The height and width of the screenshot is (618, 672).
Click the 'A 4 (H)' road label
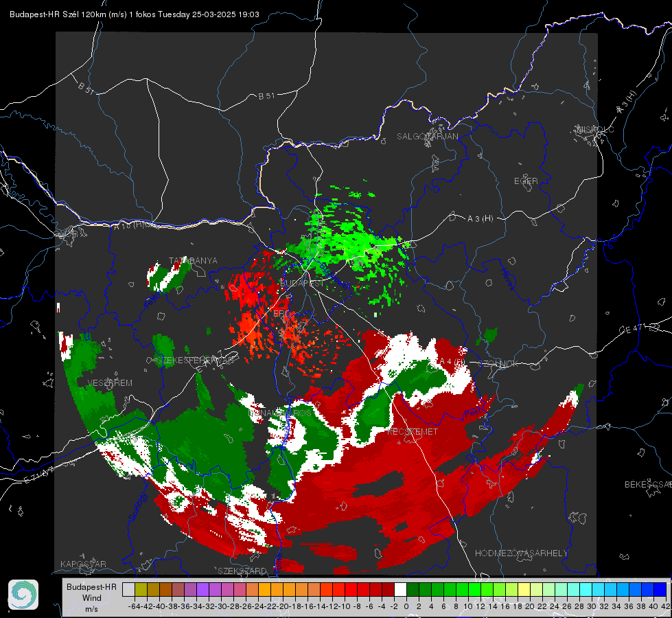click(452, 362)
